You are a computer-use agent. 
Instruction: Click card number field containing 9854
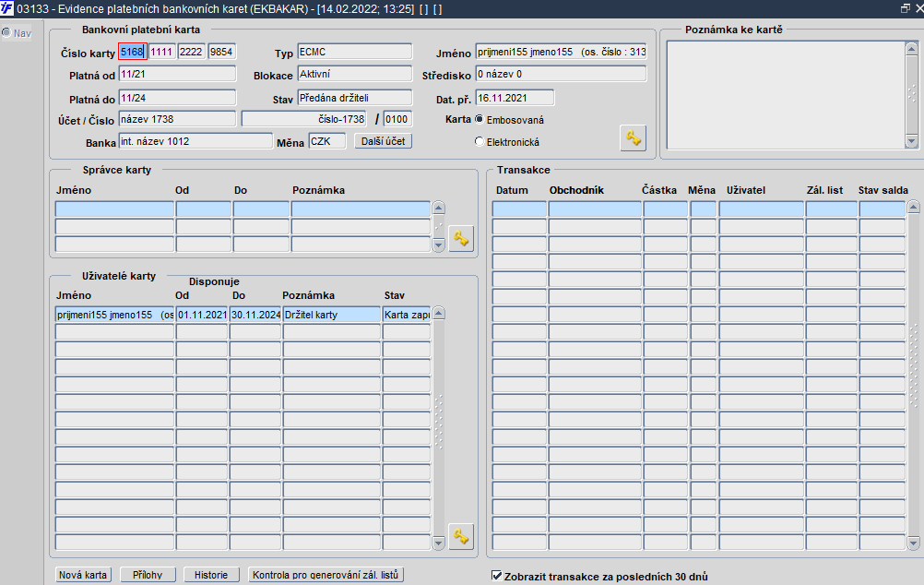[222, 52]
